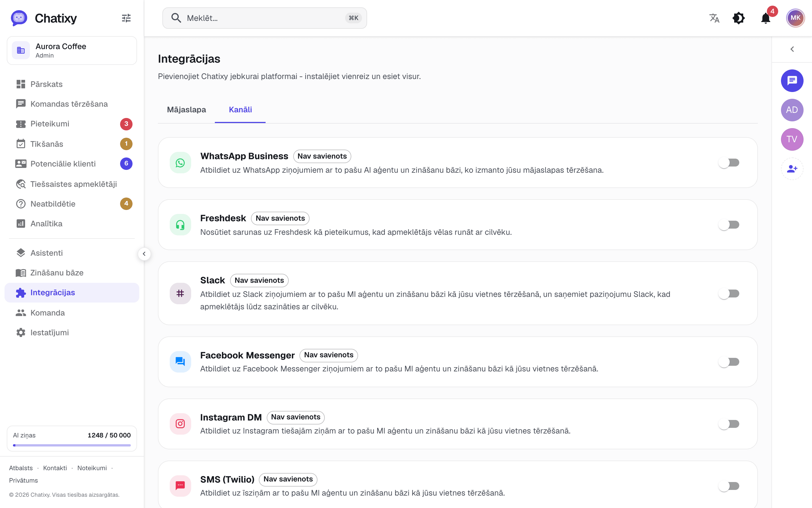Click the Pieteikumi badge showing 3
The height and width of the screenshot is (508, 812).
pos(126,124)
